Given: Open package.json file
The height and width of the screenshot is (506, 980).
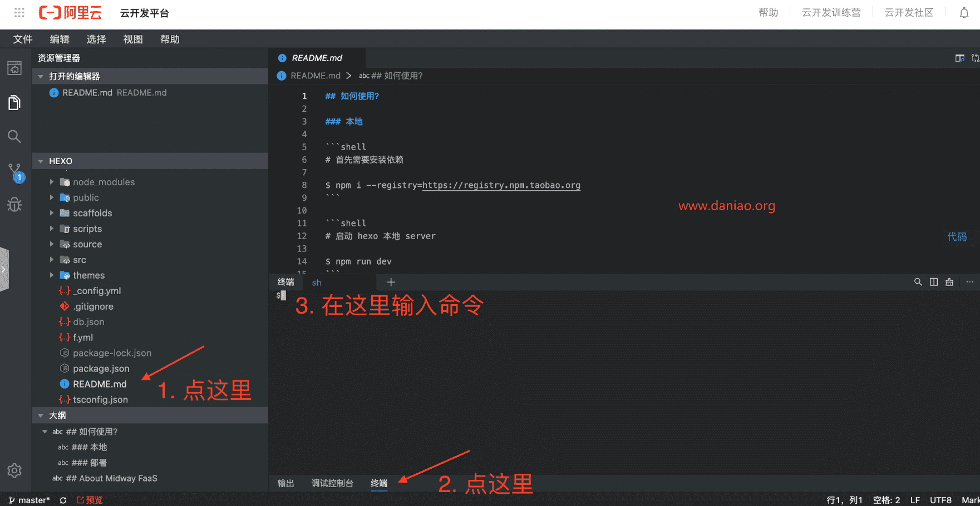Looking at the screenshot, I should pyautogui.click(x=101, y=369).
